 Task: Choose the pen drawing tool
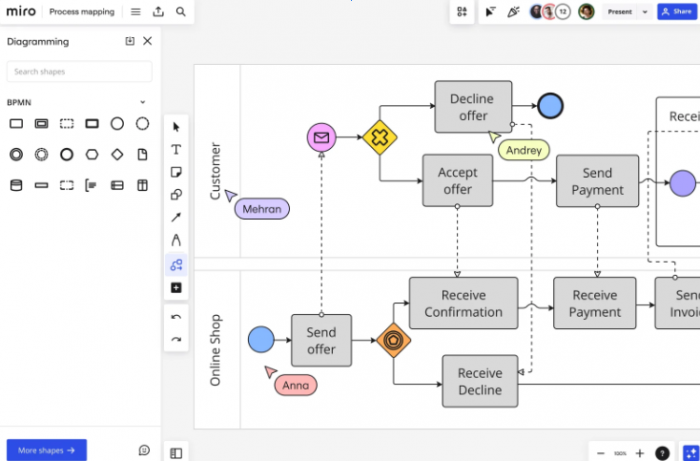pos(176,240)
